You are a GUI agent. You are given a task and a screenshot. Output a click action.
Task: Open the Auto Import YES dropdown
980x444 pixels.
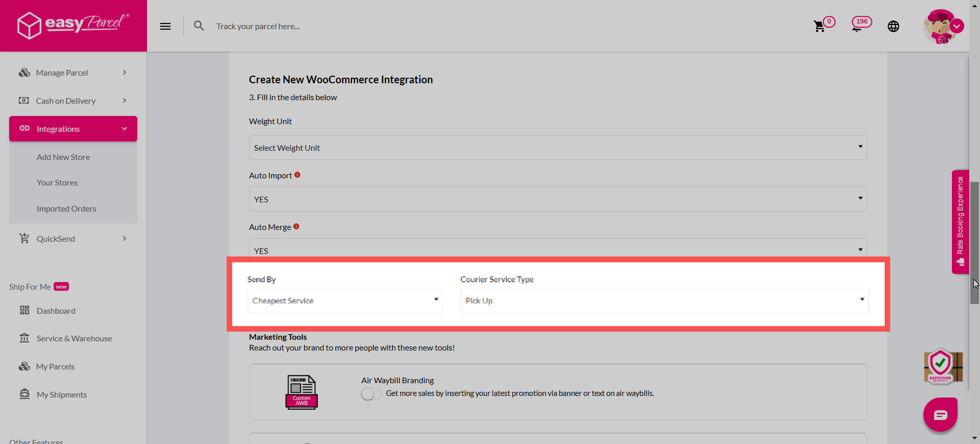pos(558,199)
